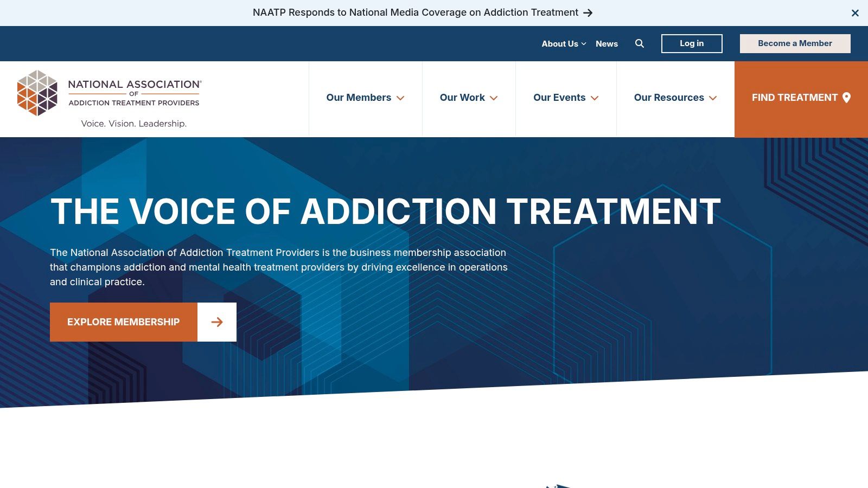Open the search icon in the header
This screenshot has height=488, width=868.
tap(640, 43)
